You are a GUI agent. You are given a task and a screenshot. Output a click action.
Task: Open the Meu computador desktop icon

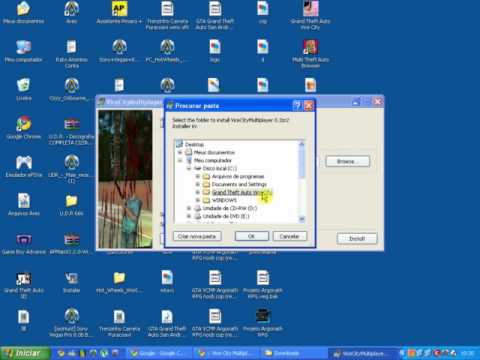click(x=23, y=52)
